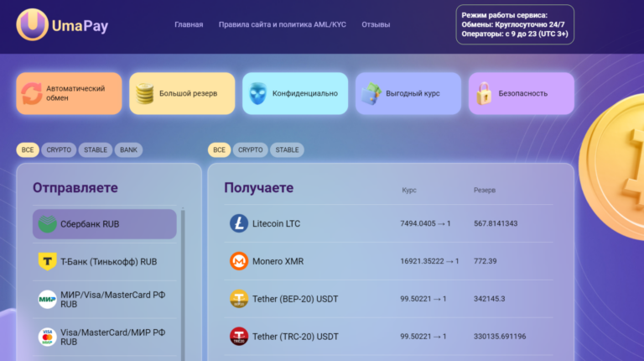Click the Автоматический обмен card
Viewport: 644px width, 361px height.
pos(69,93)
